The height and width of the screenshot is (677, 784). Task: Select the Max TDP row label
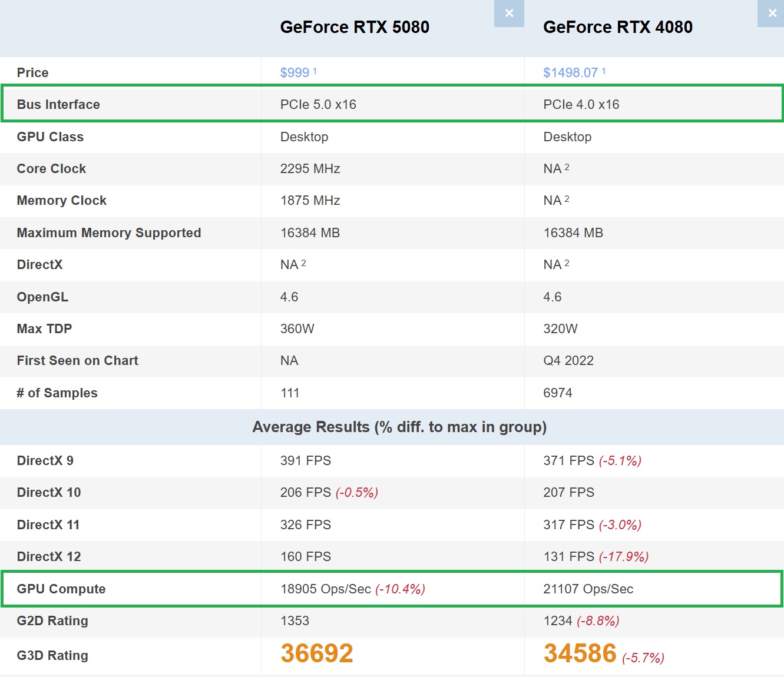click(x=44, y=328)
